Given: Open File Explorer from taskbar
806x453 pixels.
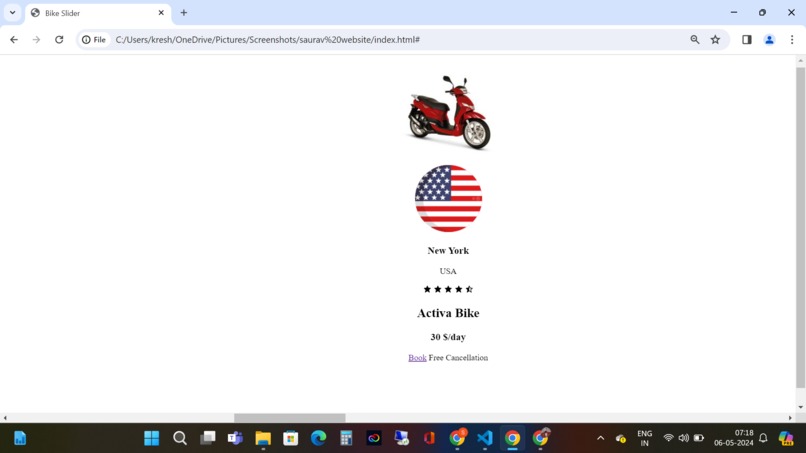Looking at the screenshot, I should (x=263, y=438).
